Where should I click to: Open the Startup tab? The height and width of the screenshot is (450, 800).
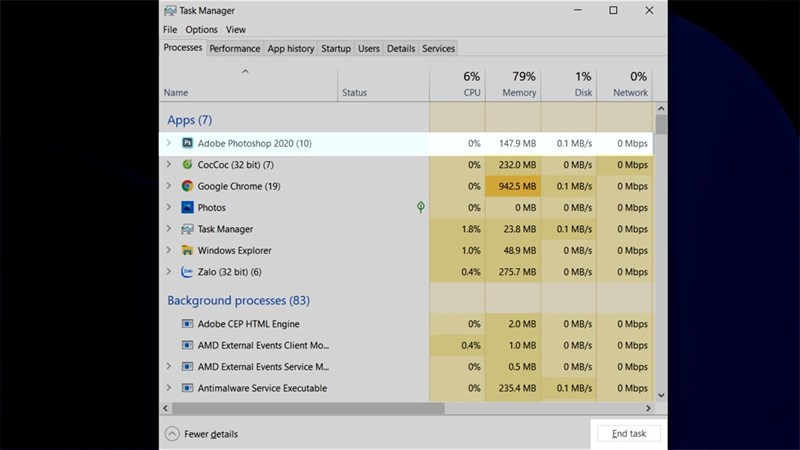click(336, 48)
